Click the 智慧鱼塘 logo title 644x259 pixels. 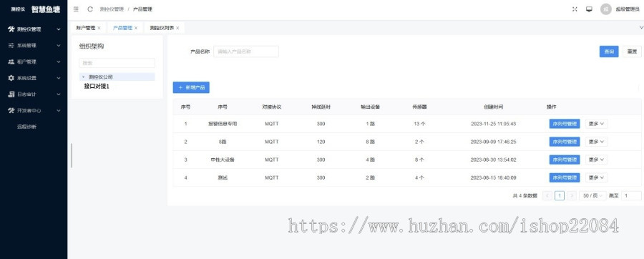(46, 9)
